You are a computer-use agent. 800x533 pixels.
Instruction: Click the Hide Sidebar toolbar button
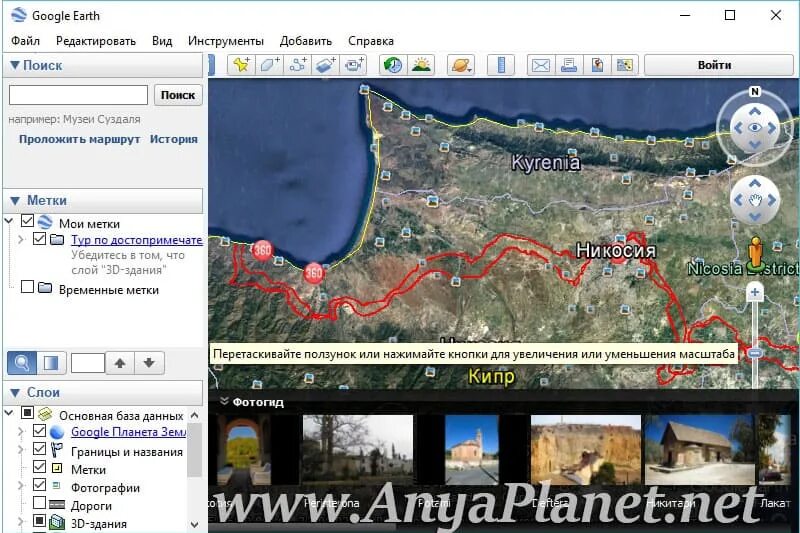(x=212, y=65)
